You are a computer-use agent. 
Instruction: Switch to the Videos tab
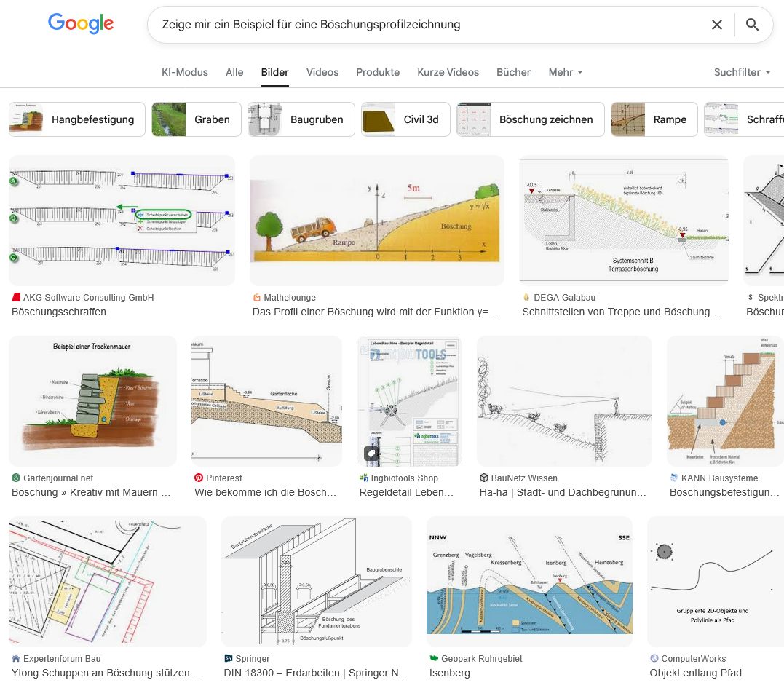coord(322,72)
